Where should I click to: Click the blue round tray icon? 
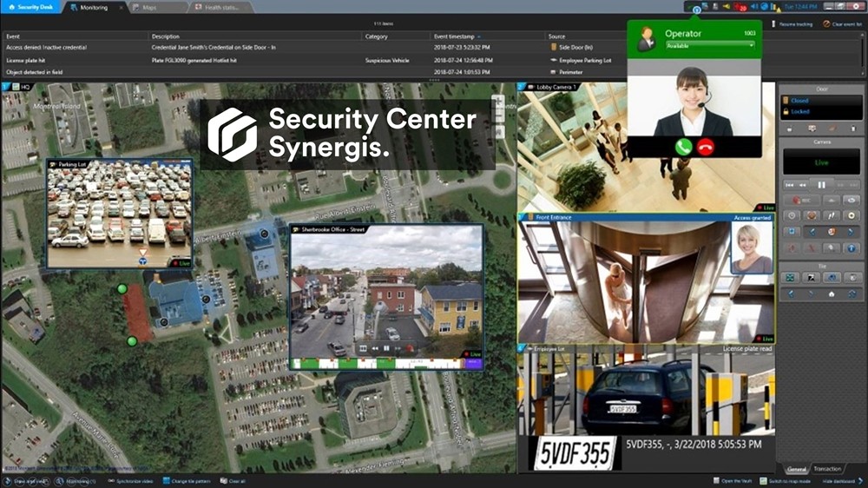[x=765, y=7]
